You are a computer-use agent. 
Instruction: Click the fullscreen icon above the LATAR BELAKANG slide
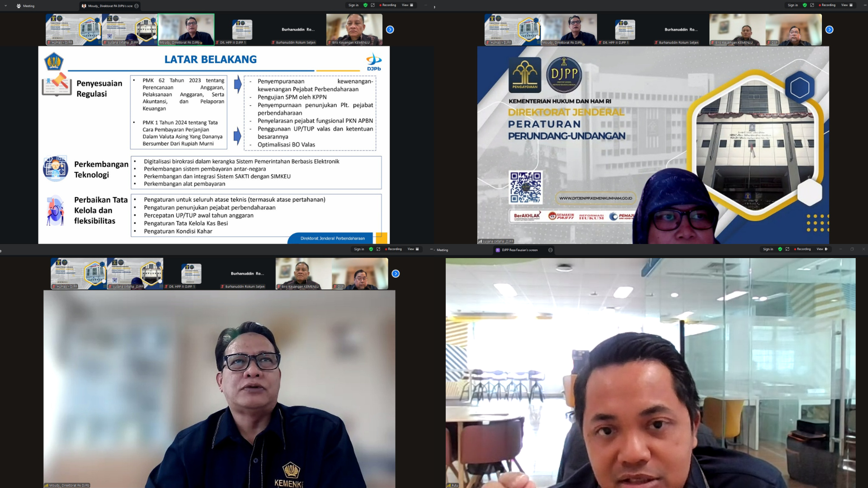(373, 5)
